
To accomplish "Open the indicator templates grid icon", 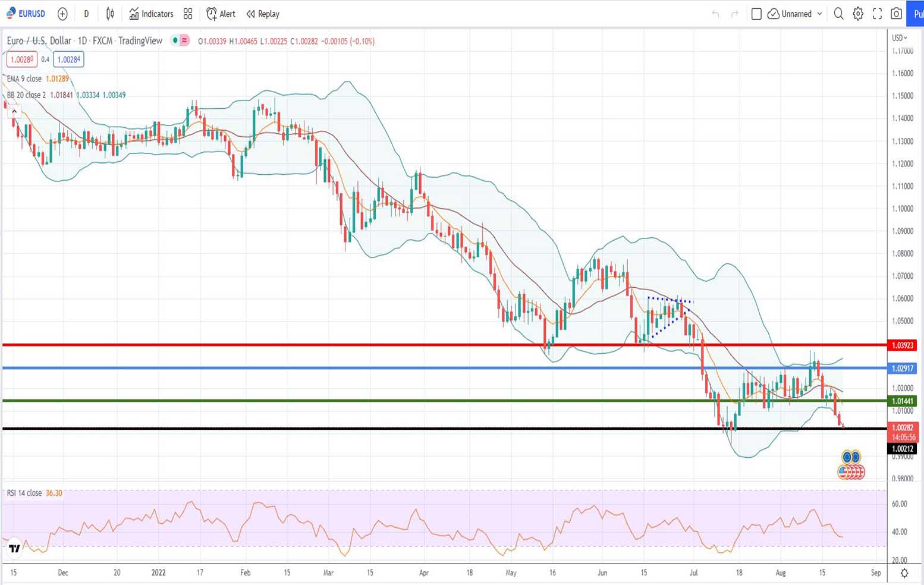I will (x=188, y=14).
